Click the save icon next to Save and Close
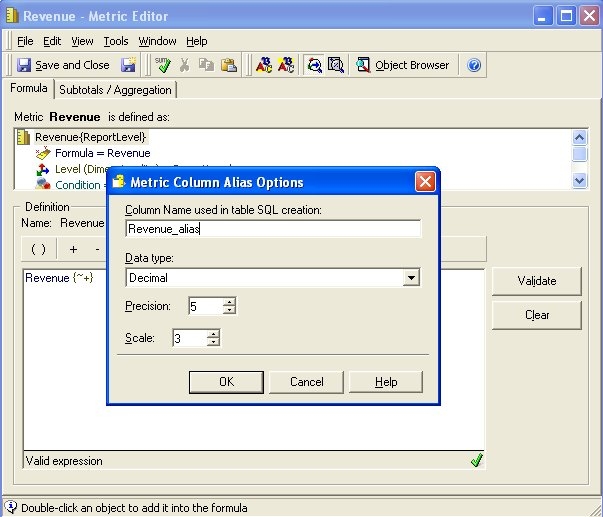603x517 pixels. click(129, 65)
